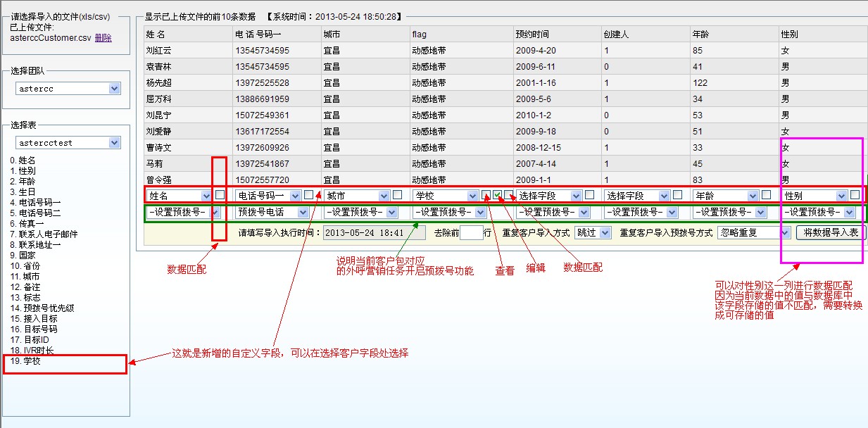Click the 删除 link to remove uploaded file
868x428 pixels.
point(103,38)
